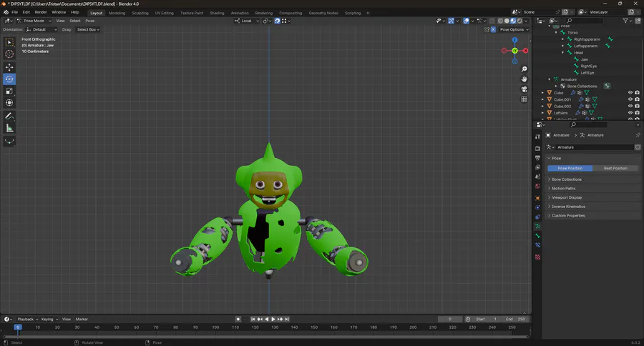Switch to the Sculpting workspace tab

point(140,13)
